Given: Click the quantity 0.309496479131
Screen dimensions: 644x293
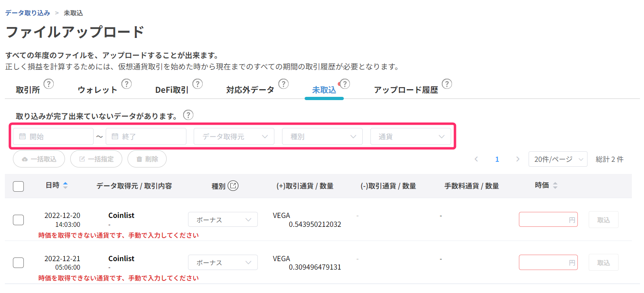Looking at the screenshot, I should tap(315, 267).
